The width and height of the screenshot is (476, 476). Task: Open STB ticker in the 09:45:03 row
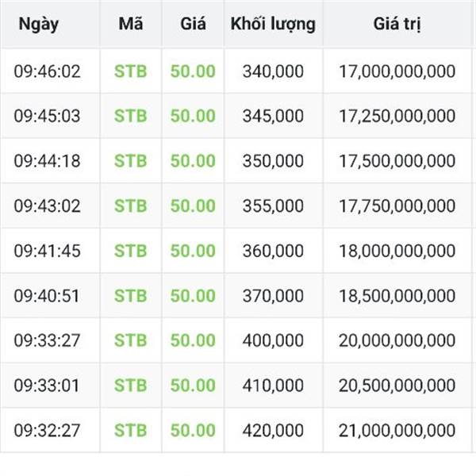(x=131, y=116)
